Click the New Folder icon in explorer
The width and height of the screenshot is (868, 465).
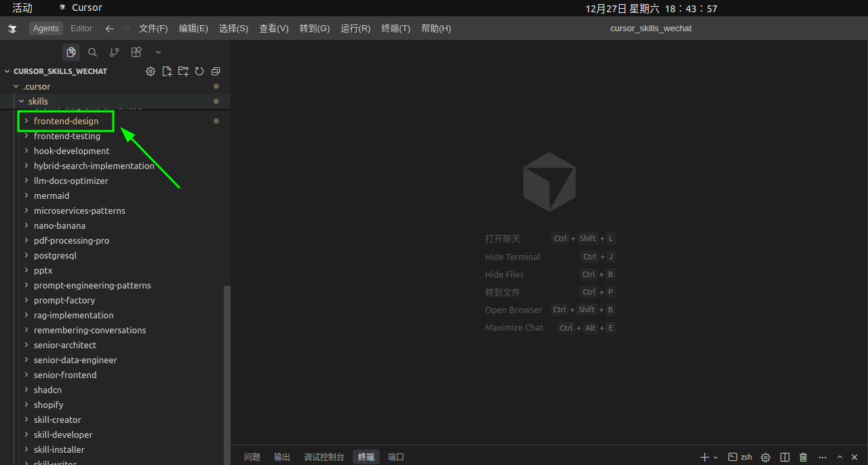[x=183, y=71]
